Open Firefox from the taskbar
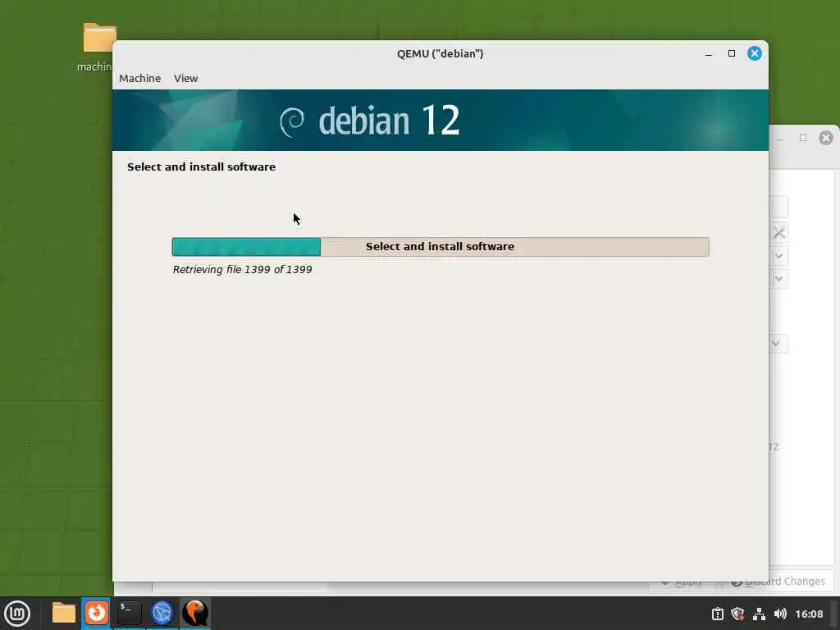840x630 pixels. 97,613
